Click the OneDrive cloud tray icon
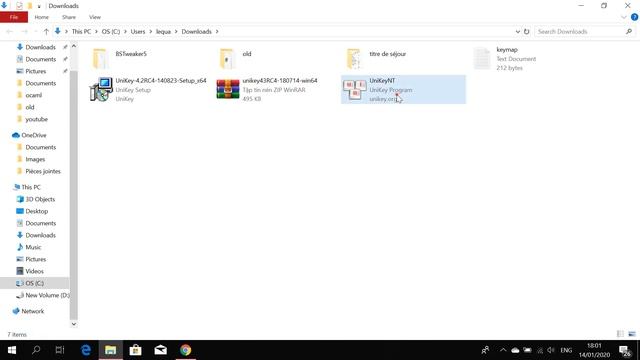The height and width of the screenshot is (360, 640). 515,350
